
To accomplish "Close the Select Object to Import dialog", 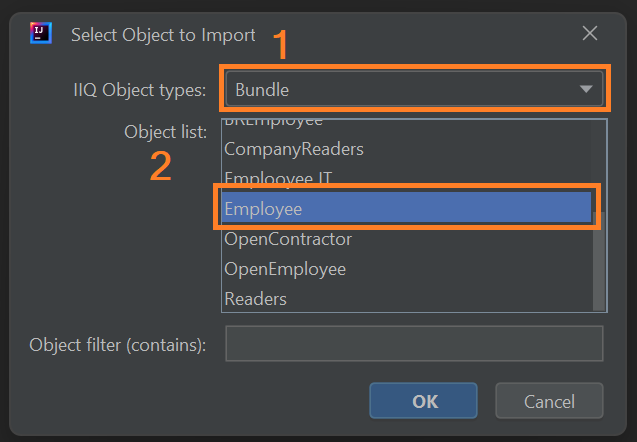I will tap(589, 33).
